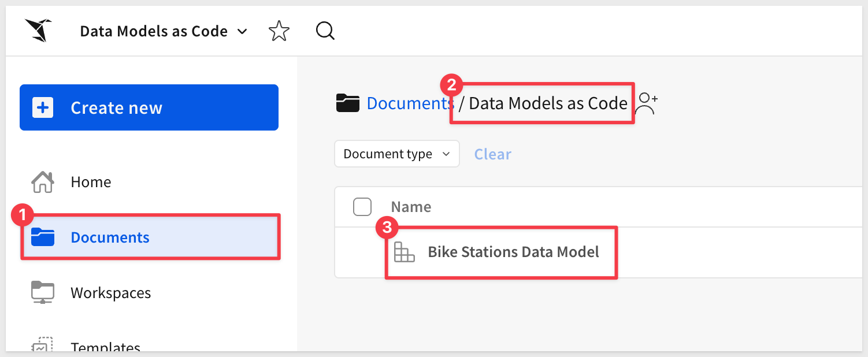Open the Bike Stations Data Model document
The width and height of the screenshot is (868, 357).
[513, 252]
